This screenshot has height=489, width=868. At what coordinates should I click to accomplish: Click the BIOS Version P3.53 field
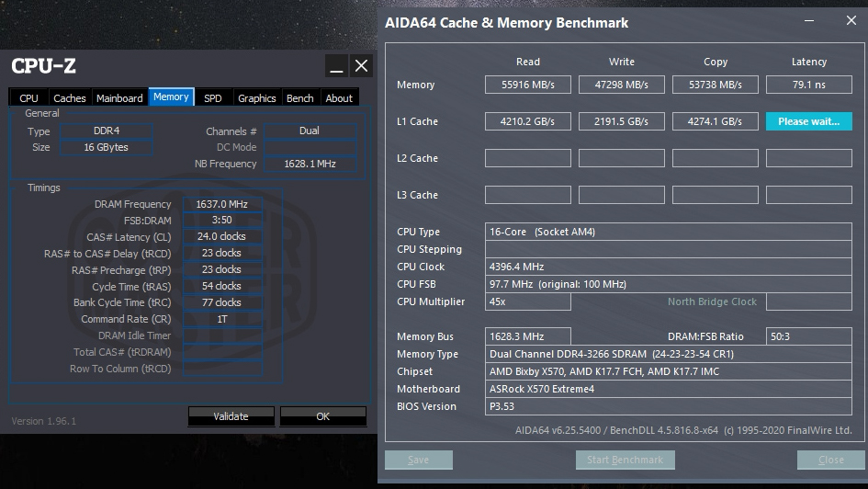[668, 406]
